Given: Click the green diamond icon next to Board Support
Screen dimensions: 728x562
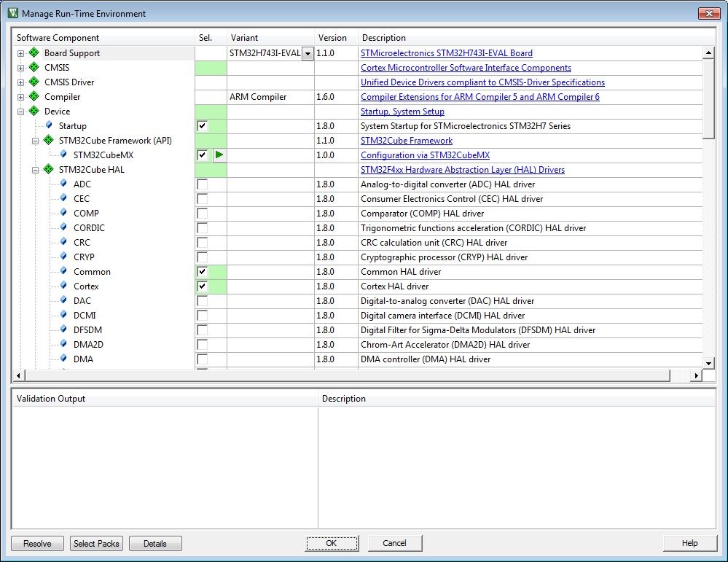Looking at the screenshot, I should (34, 52).
